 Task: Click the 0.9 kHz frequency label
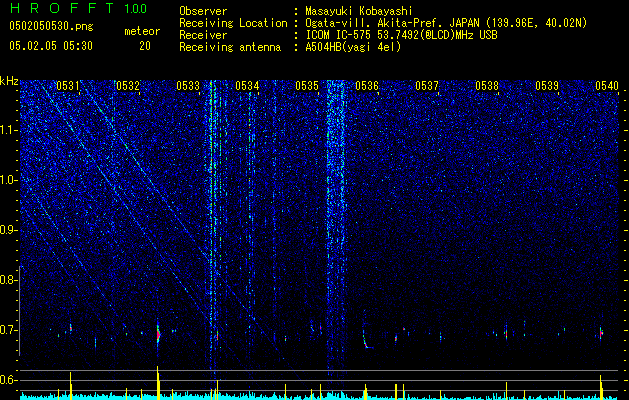click(x=8, y=230)
